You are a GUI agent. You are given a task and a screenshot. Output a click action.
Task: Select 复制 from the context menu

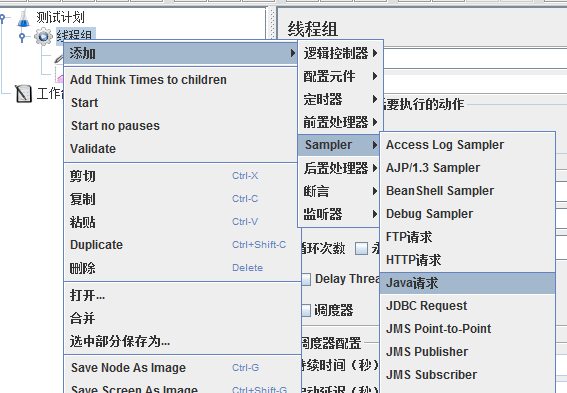(x=181, y=199)
